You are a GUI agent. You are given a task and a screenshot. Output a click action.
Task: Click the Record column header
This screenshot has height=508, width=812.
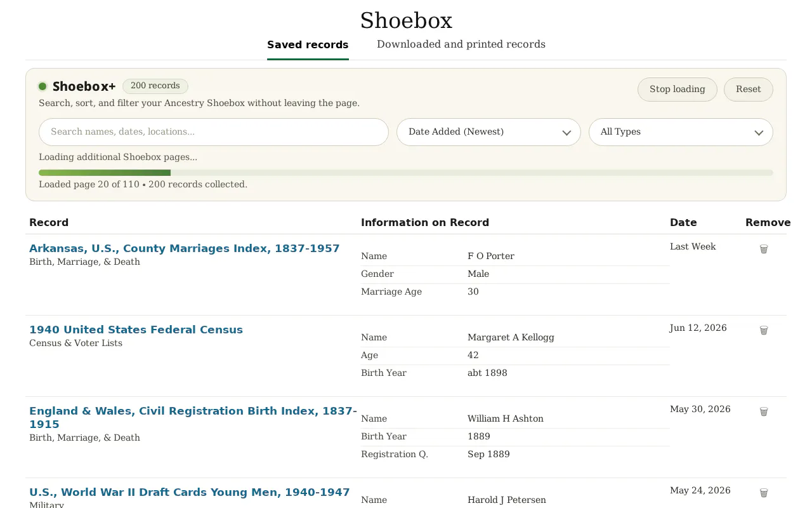coord(49,222)
